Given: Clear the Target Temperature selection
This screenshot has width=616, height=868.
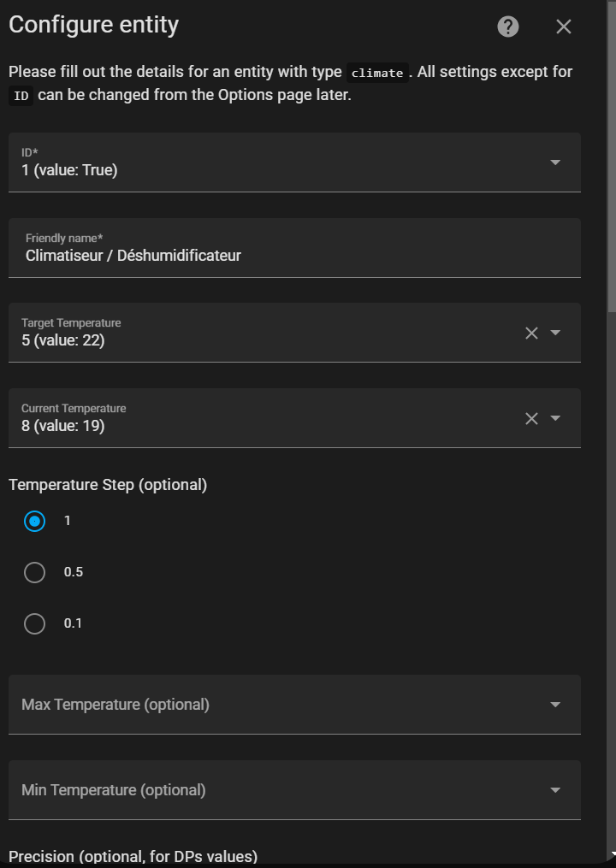Looking at the screenshot, I should [x=531, y=333].
